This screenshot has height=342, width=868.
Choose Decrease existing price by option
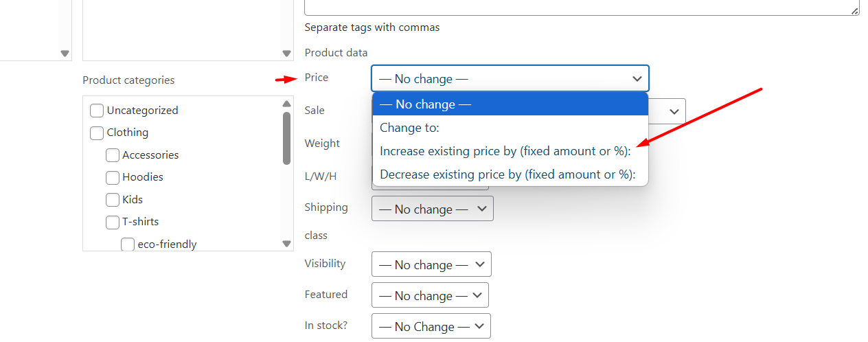(x=510, y=174)
